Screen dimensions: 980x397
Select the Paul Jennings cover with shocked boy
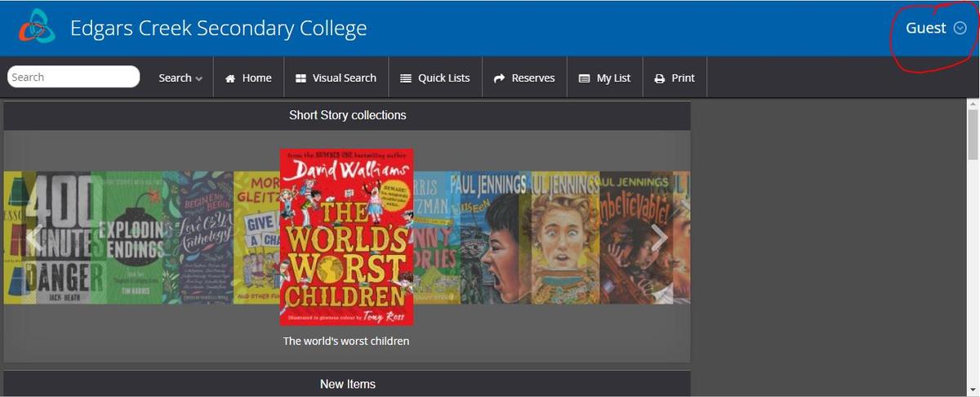565,237
